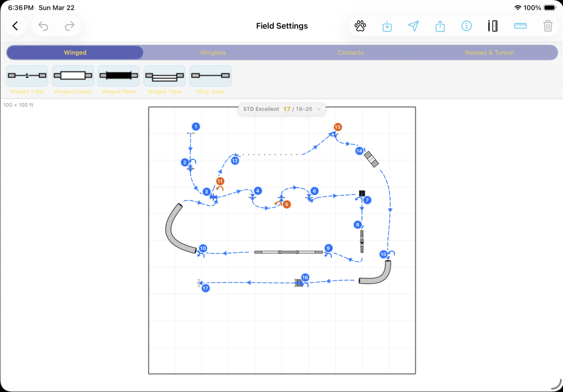Screen dimensions: 563x392
Task: Go back using the left chevron
Action: [x=15, y=26]
